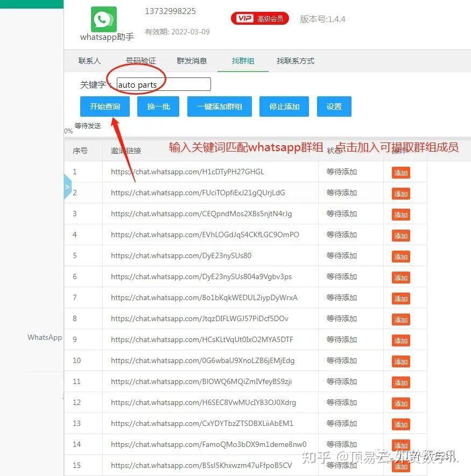
Task: Click 添加 button for row 2
Action: 401,194
